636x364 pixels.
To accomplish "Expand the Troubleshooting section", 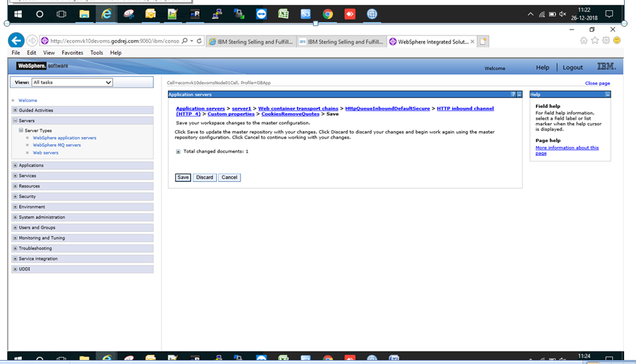I will pos(15,248).
